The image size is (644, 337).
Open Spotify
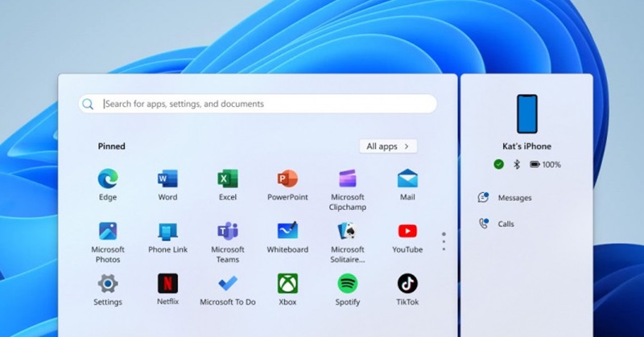pyautogui.click(x=348, y=290)
